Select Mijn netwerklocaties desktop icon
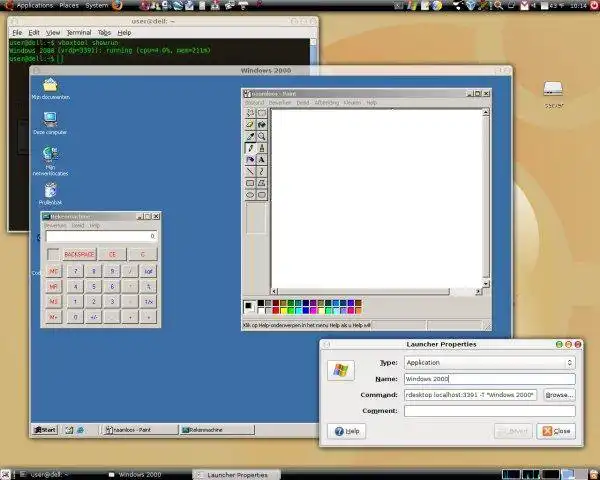 click(x=50, y=161)
